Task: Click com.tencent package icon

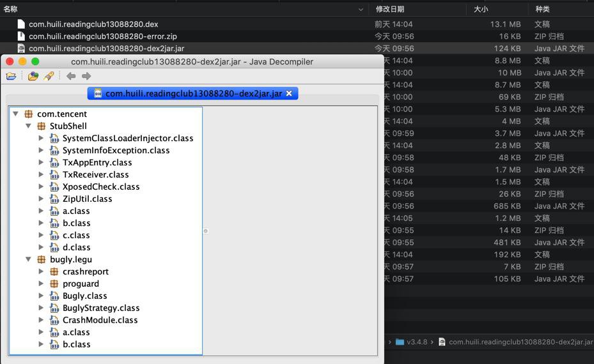Action: coord(28,114)
